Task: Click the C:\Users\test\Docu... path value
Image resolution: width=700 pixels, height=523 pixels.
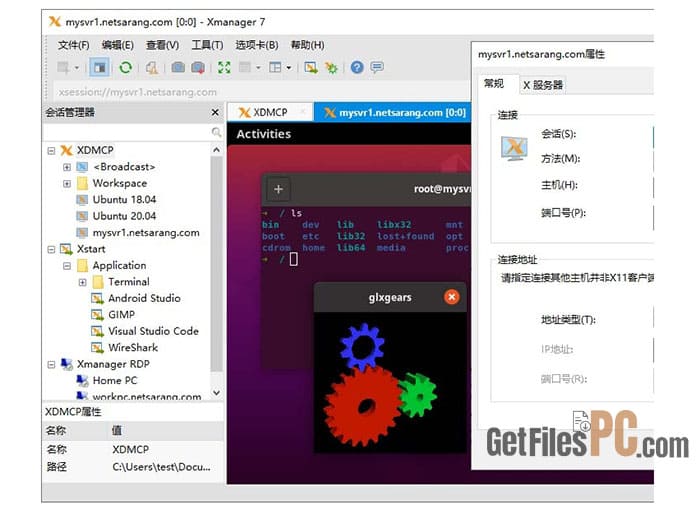Action: 161,467
